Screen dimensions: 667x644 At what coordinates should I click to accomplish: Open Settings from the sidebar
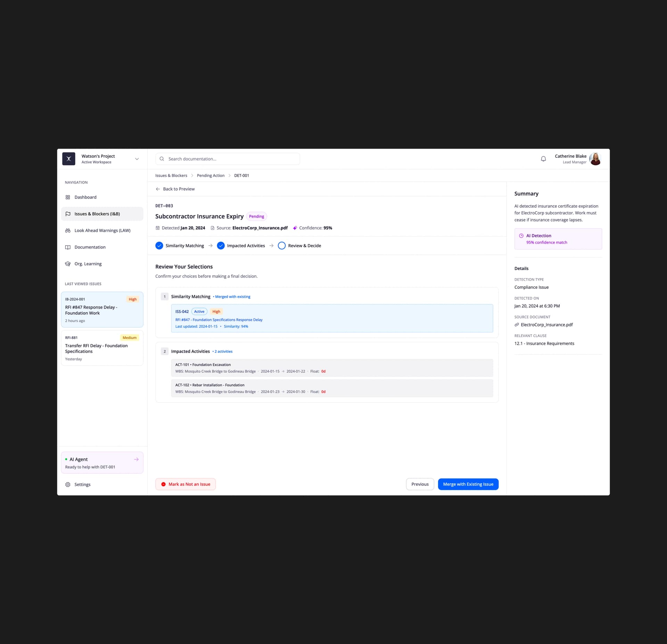(x=102, y=484)
